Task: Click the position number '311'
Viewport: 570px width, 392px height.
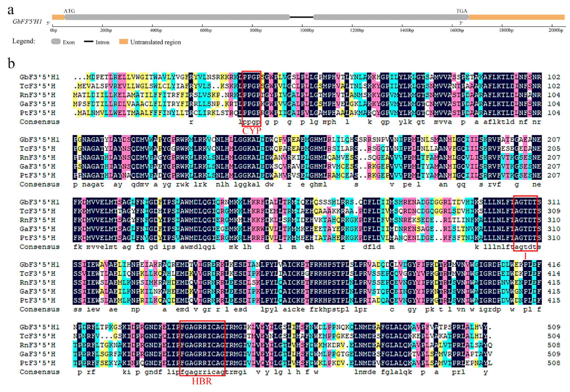Action: (553, 202)
